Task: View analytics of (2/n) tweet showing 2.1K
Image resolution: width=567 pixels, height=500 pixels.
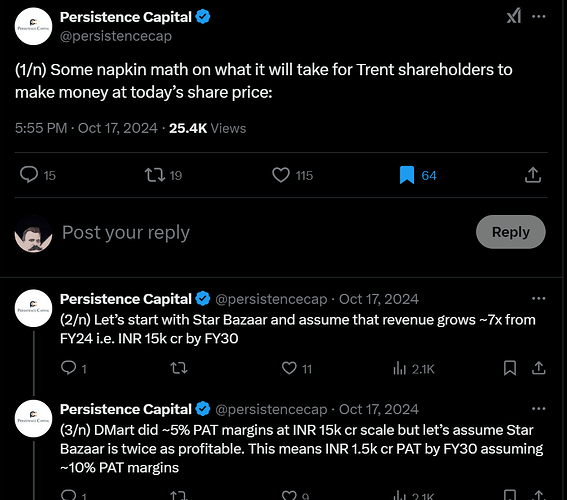Action: (400, 368)
